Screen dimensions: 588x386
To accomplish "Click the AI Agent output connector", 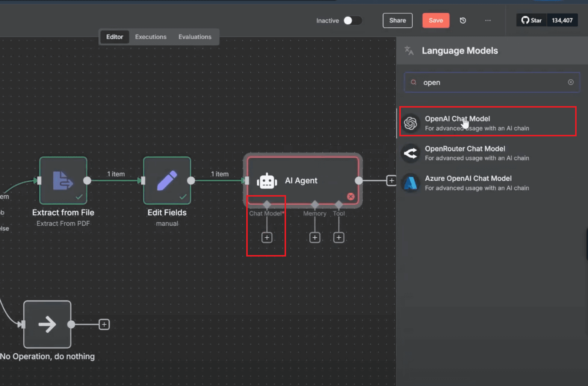I will point(359,180).
